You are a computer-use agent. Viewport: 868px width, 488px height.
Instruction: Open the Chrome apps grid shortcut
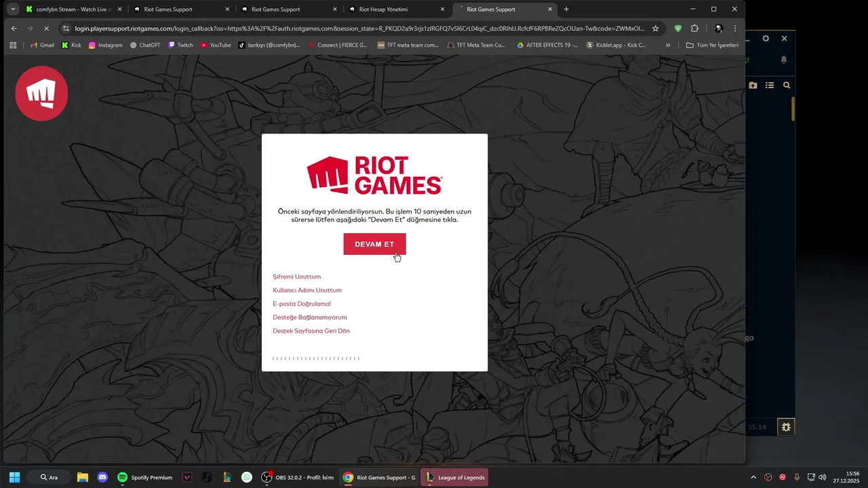pos(13,45)
